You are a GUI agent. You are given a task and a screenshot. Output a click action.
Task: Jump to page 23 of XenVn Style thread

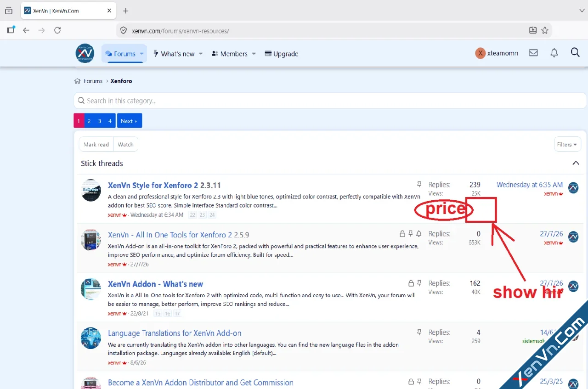(x=203, y=215)
